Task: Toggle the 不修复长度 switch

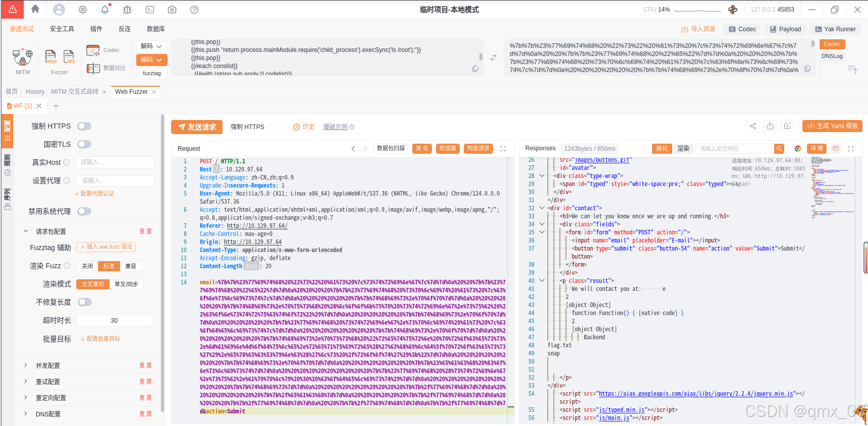Action: pyautogui.click(x=84, y=302)
